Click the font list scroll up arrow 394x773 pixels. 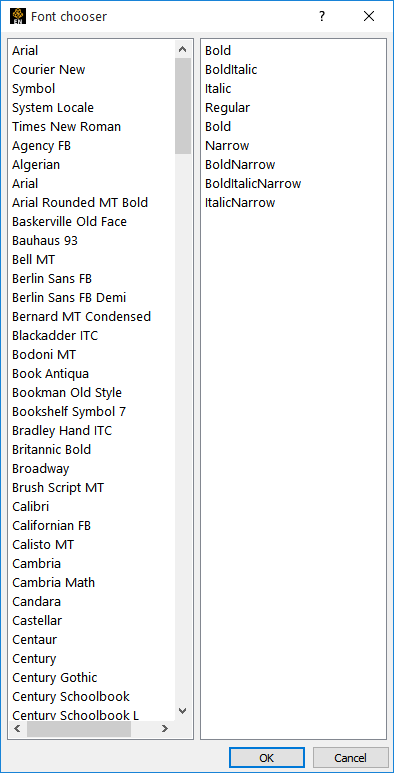[x=182, y=49]
